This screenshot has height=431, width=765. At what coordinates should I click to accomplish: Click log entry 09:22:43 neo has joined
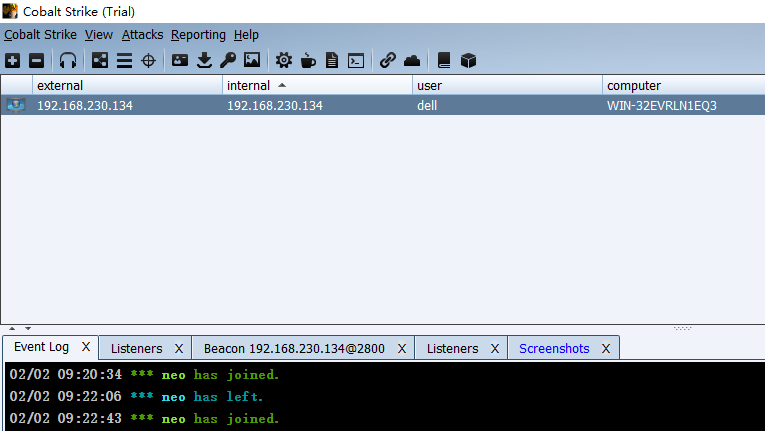point(144,418)
